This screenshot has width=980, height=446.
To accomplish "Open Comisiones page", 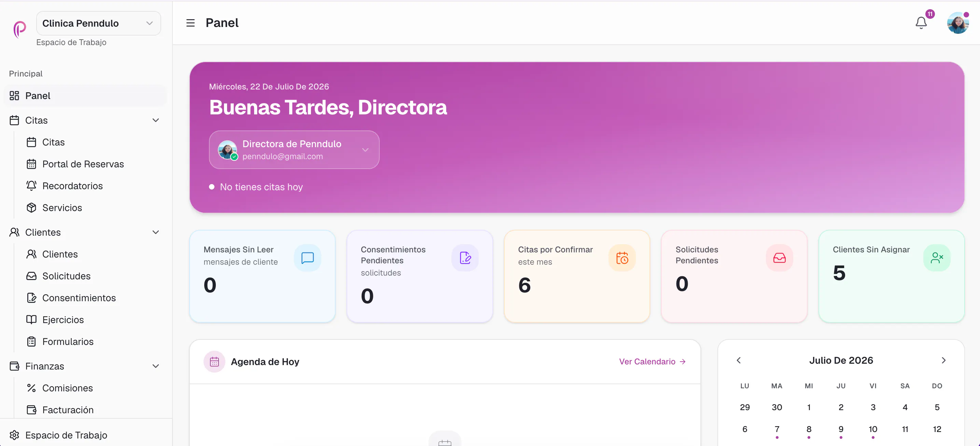I will (x=94, y=388).
